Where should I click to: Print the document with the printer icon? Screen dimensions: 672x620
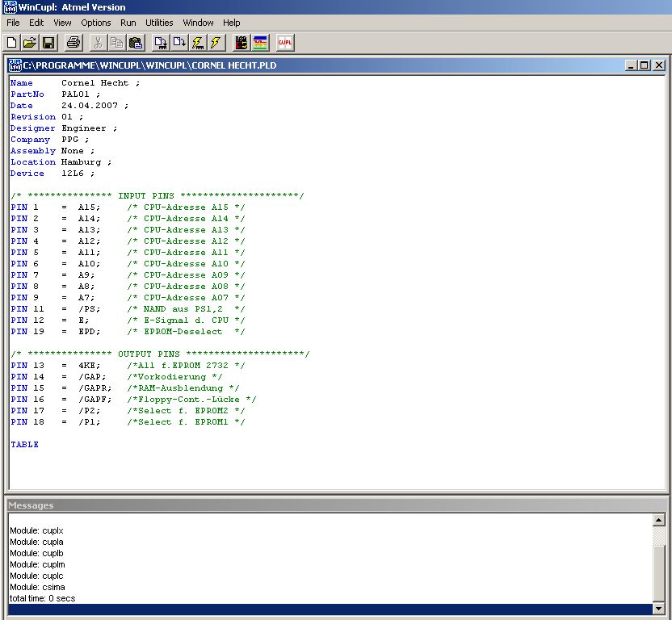73,42
